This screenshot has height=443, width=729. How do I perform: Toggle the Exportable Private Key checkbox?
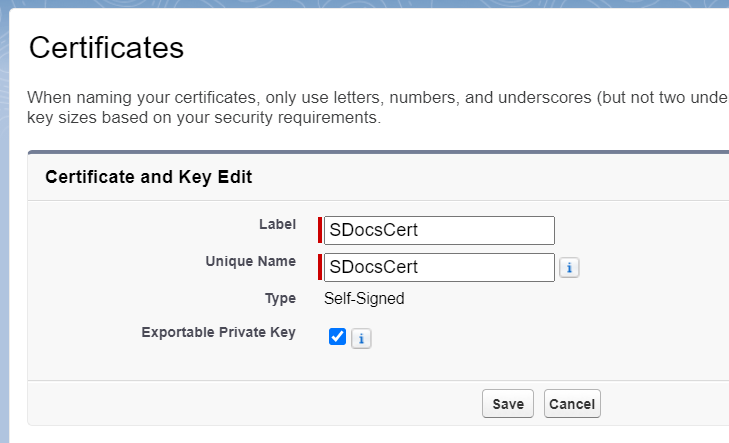pos(337,337)
